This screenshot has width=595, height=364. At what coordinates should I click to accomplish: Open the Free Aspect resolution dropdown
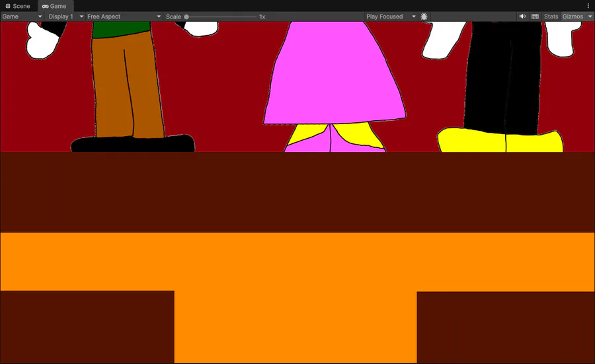click(x=124, y=17)
